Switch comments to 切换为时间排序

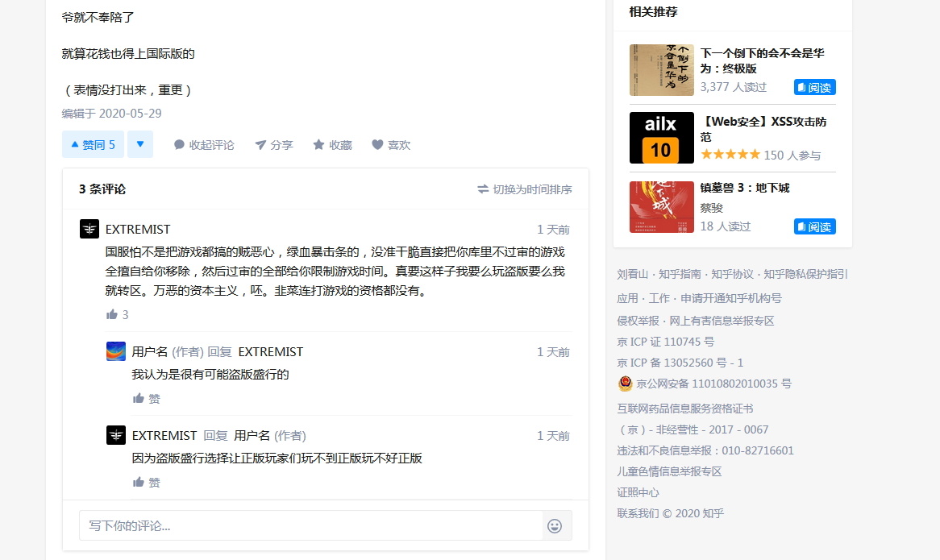(525, 189)
